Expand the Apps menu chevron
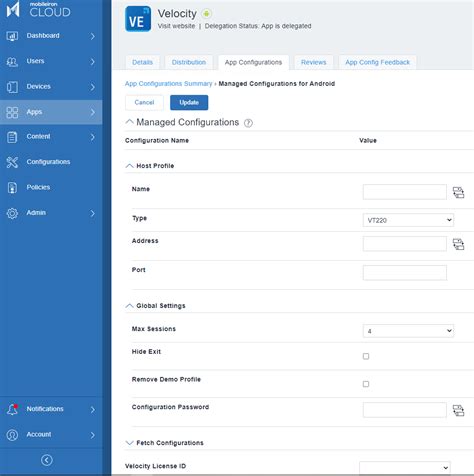Screen dimensions: 474x476 (93, 112)
